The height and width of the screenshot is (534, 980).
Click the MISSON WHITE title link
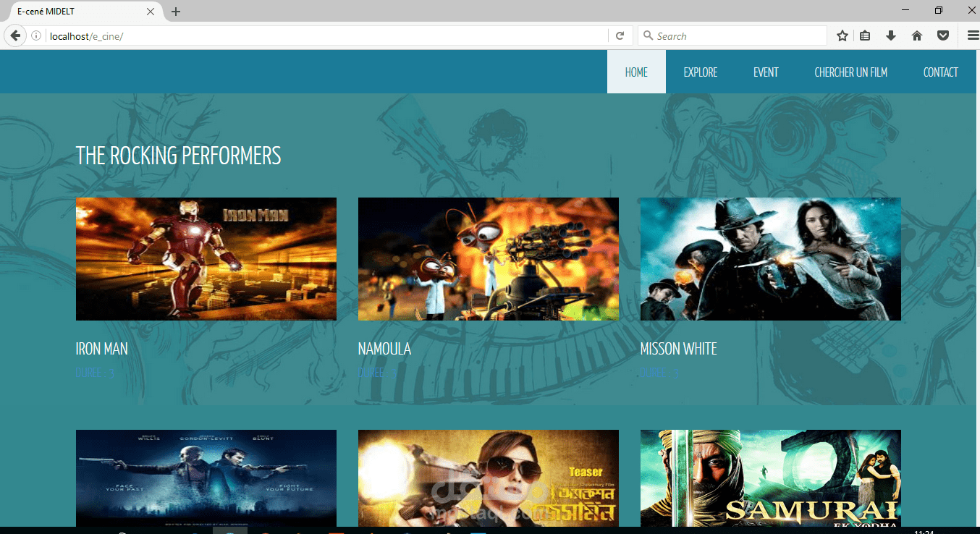679,349
